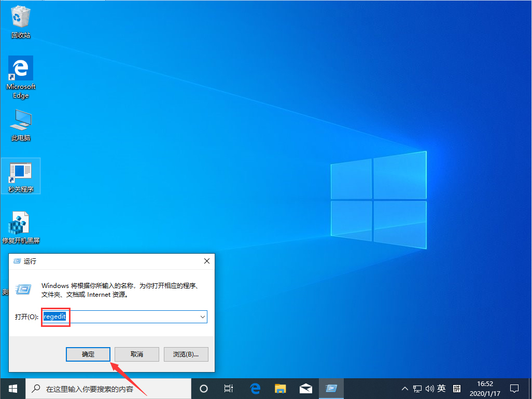Launch Edge from the taskbar

[x=255, y=388]
